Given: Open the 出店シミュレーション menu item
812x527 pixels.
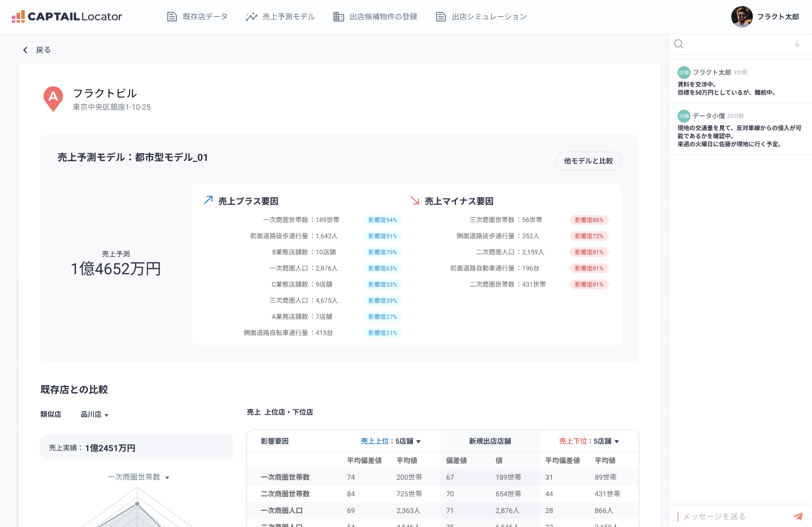Looking at the screenshot, I should pyautogui.click(x=488, y=16).
